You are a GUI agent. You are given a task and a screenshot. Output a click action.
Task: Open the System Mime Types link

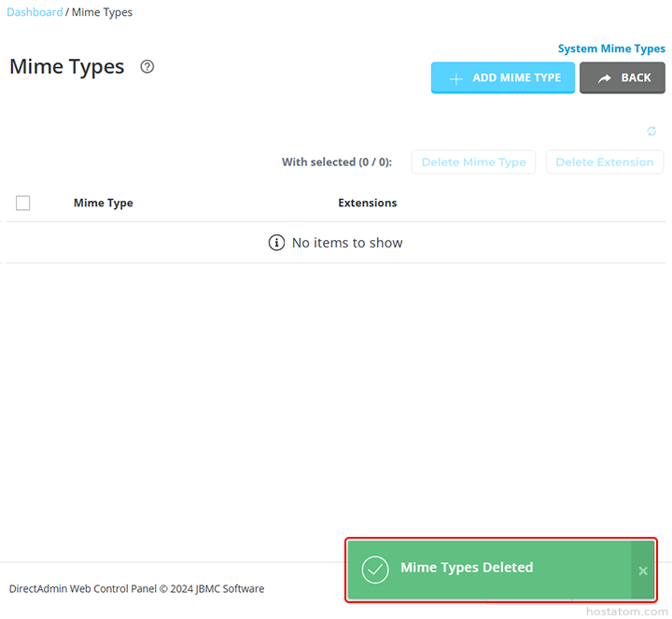click(611, 49)
